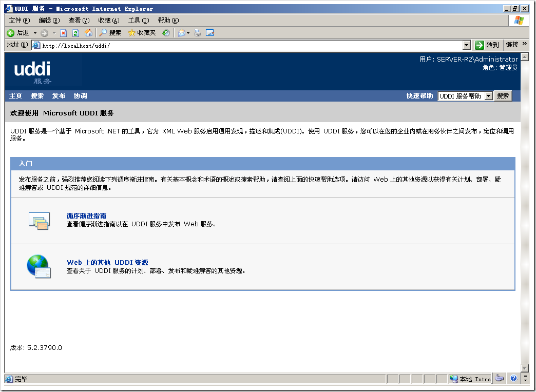Open the 工具(T) menu
Screen dimensions: 536x392
[x=139, y=21]
